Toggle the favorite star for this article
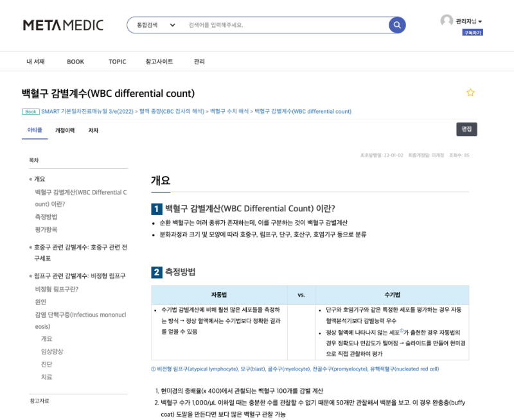The height and width of the screenshot is (420, 514). coord(470,92)
